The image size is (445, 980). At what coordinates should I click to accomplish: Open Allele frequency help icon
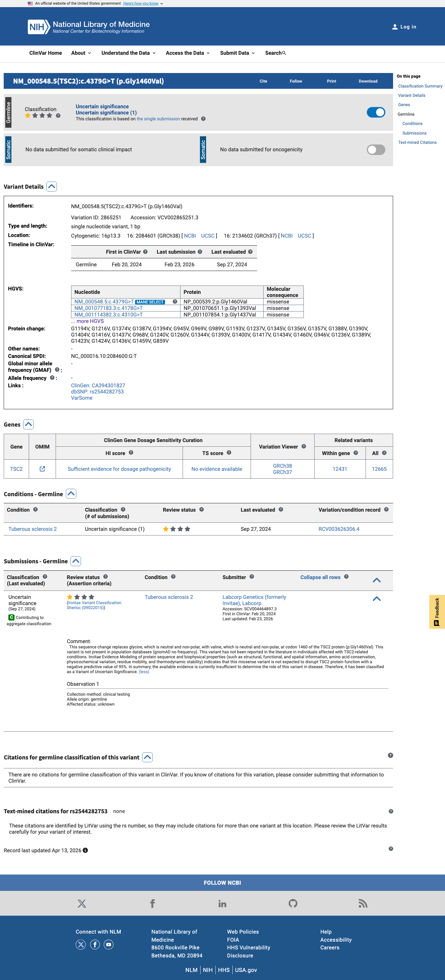click(x=52, y=378)
